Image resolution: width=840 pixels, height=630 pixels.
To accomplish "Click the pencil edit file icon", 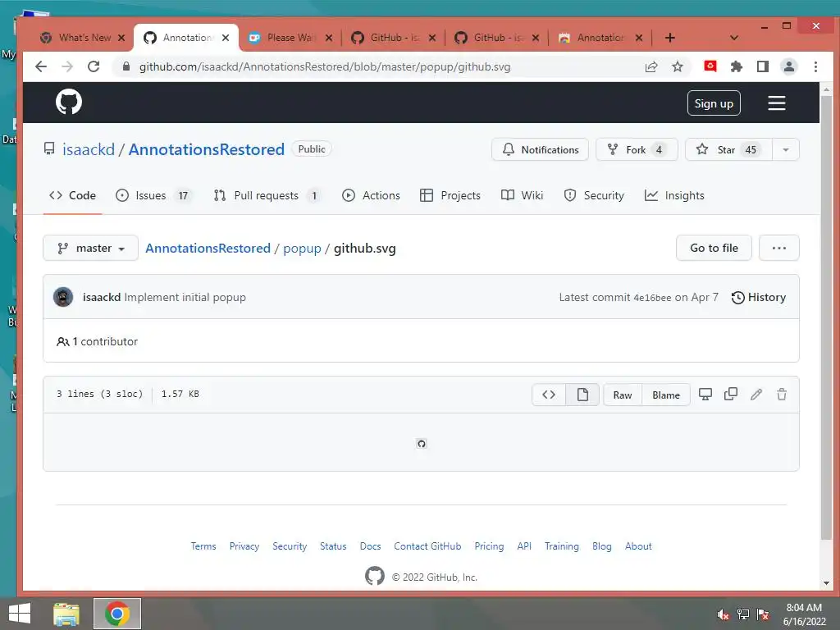I will coord(756,395).
